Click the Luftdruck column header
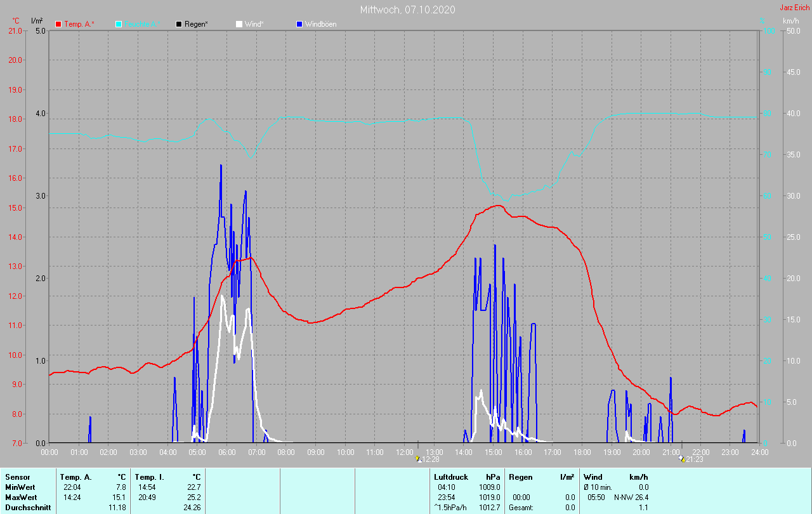 click(451, 477)
